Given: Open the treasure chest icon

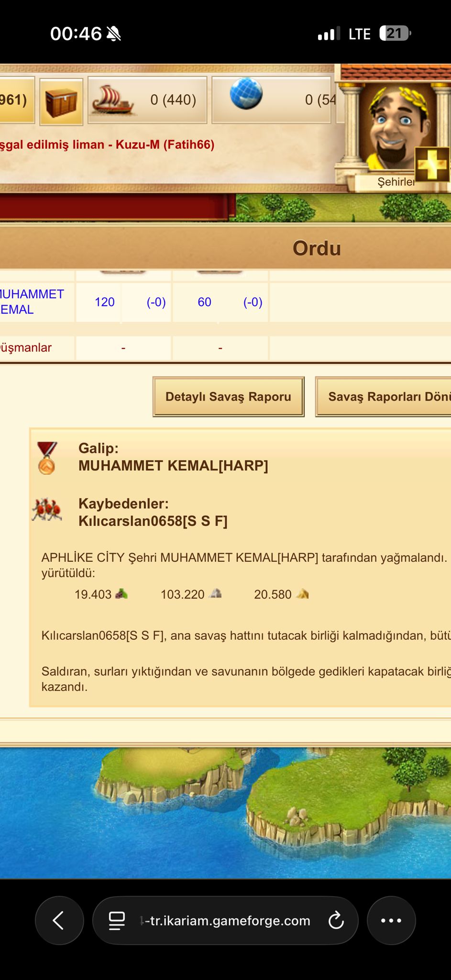Looking at the screenshot, I should (61, 102).
